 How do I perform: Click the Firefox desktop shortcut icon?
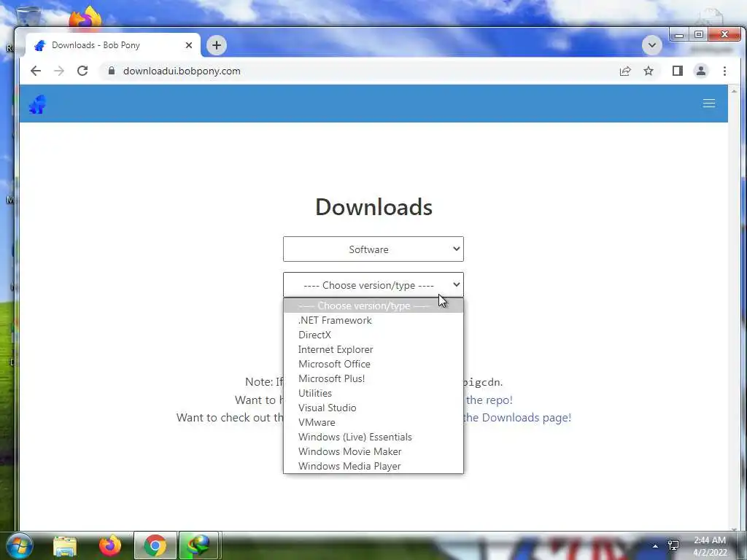coord(86,18)
